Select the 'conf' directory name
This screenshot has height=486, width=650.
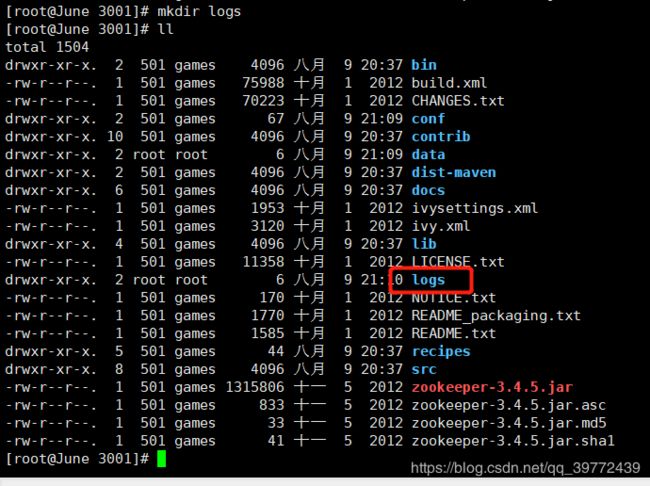click(x=428, y=119)
